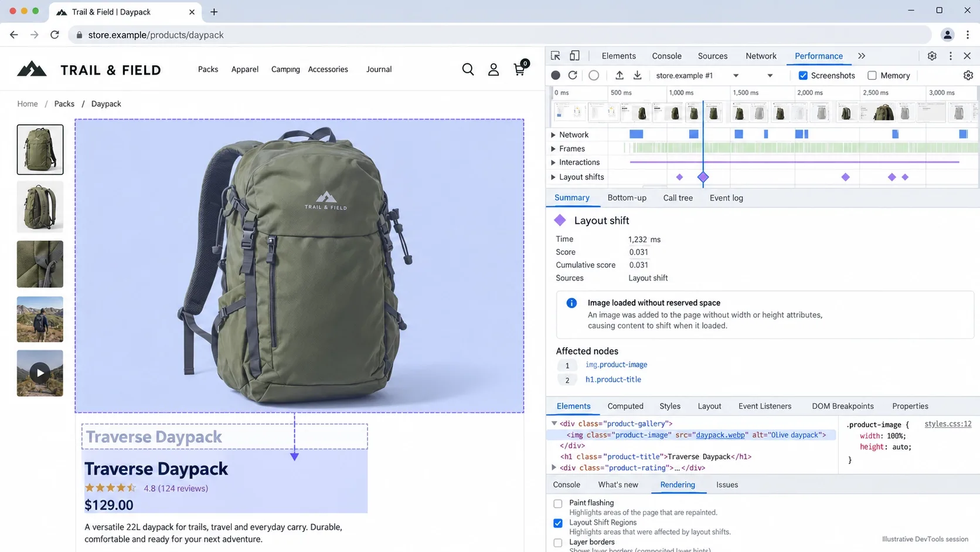Clear the performance recording

[x=594, y=75]
